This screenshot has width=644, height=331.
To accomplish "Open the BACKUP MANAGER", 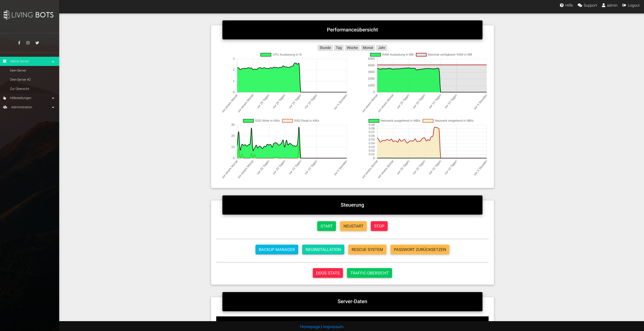I will (276, 250).
